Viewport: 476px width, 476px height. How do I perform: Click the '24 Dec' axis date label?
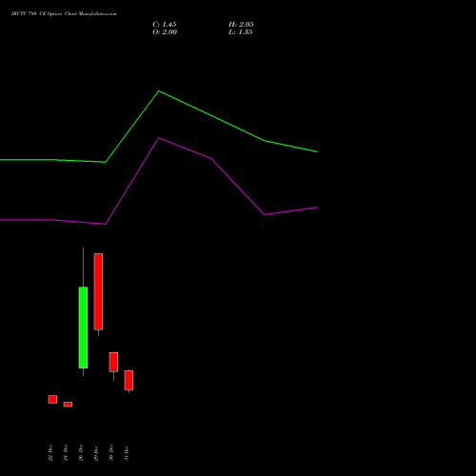66,453
